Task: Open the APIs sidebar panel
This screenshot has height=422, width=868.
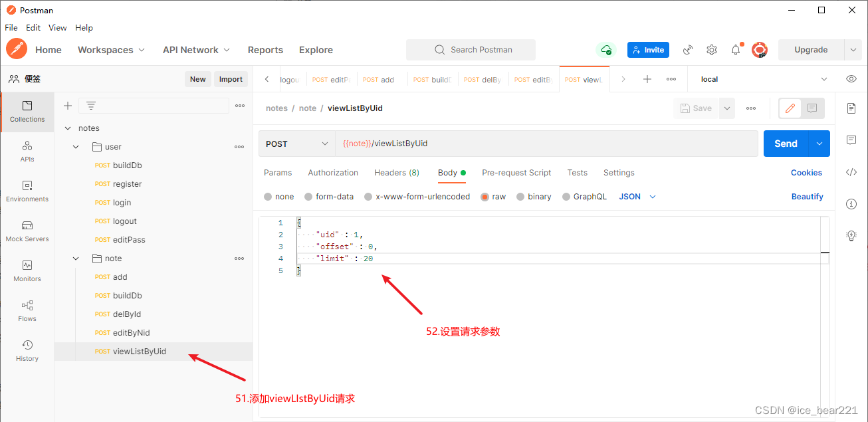Action: pos(27,152)
